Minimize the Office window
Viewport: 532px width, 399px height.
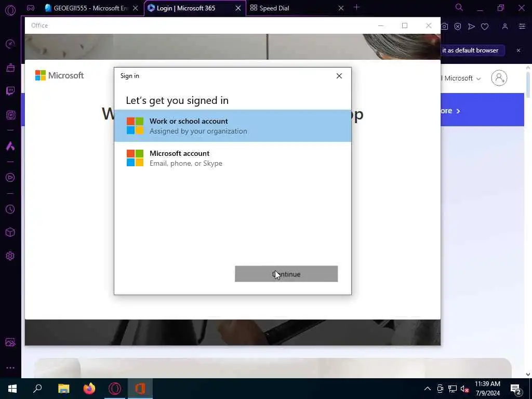381,25
